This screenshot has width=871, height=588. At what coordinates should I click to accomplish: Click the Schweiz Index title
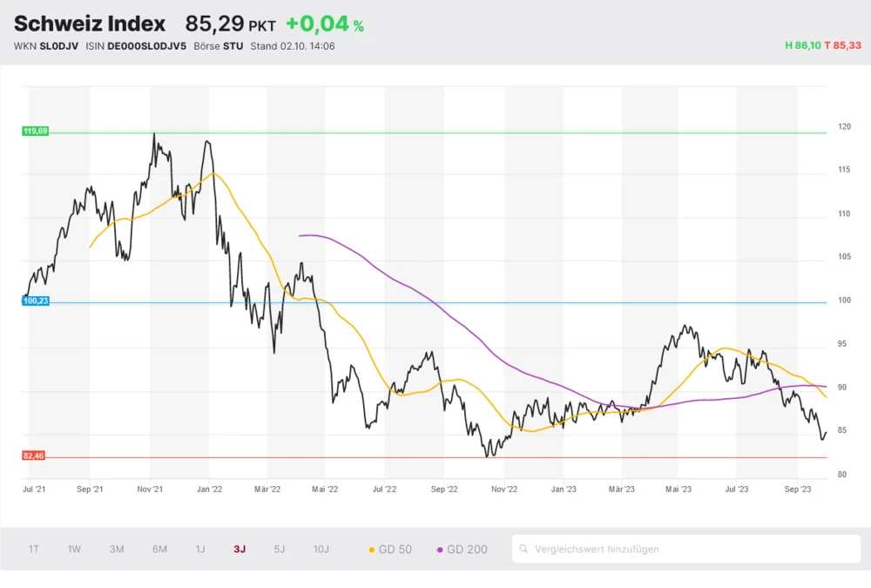point(90,24)
